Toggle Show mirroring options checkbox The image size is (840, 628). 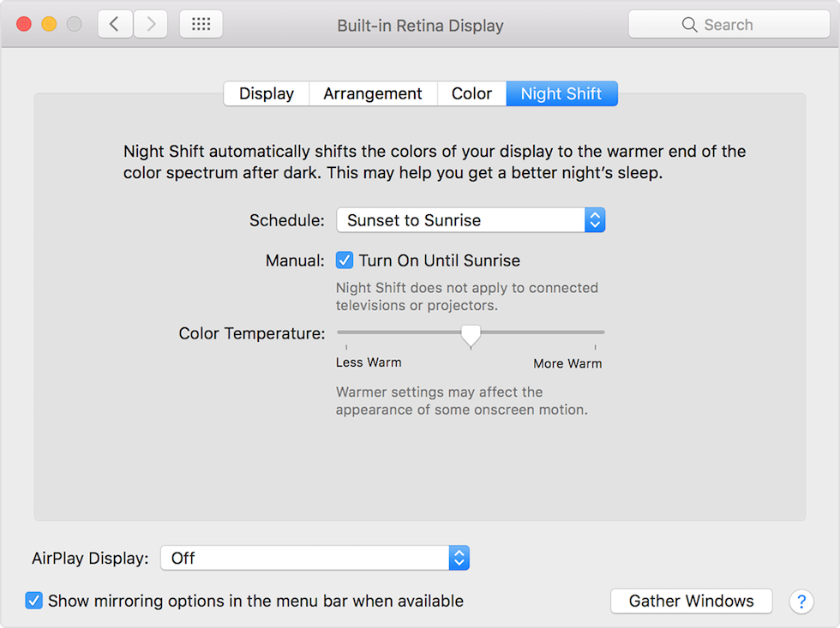(x=33, y=601)
